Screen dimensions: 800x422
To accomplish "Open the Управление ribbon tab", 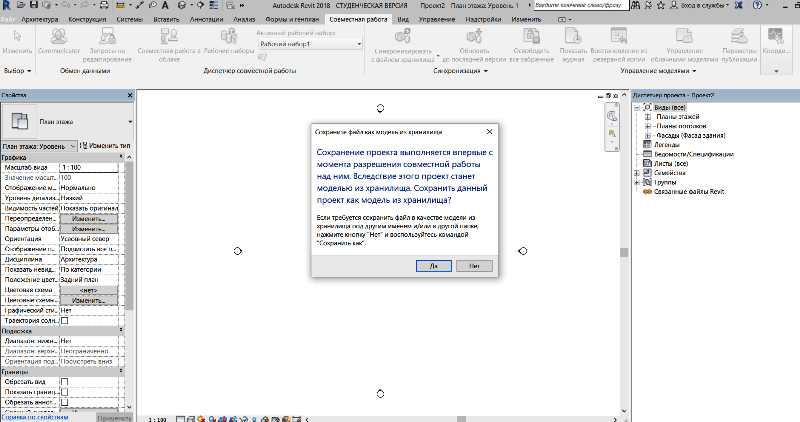I will tap(437, 19).
